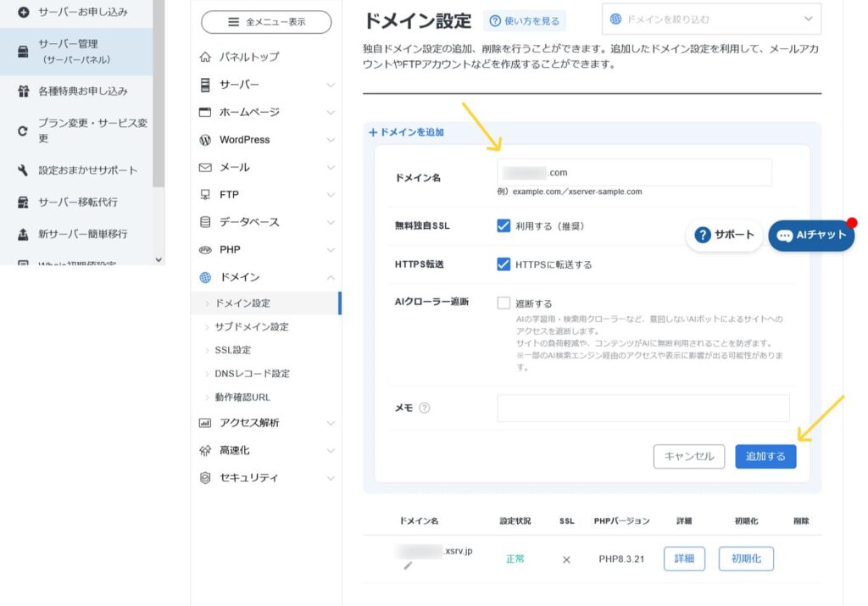
Task: Toggle 無料独自SSL 利用する checkbox
Action: 504,225
